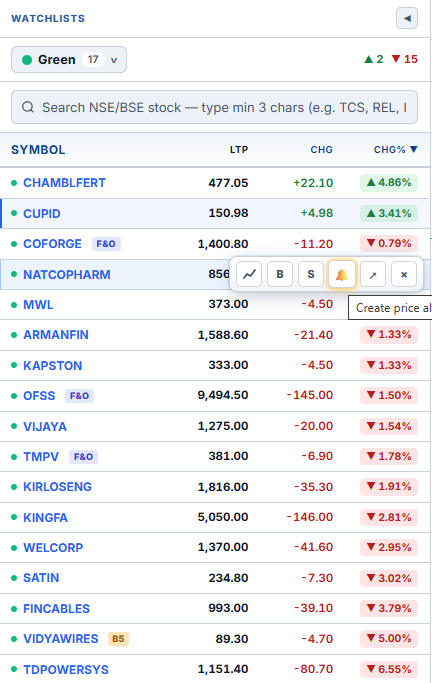Image resolution: width=432 pixels, height=683 pixels.
Task: Click LTP value 9,494.50
Action: tap(223, 396)
